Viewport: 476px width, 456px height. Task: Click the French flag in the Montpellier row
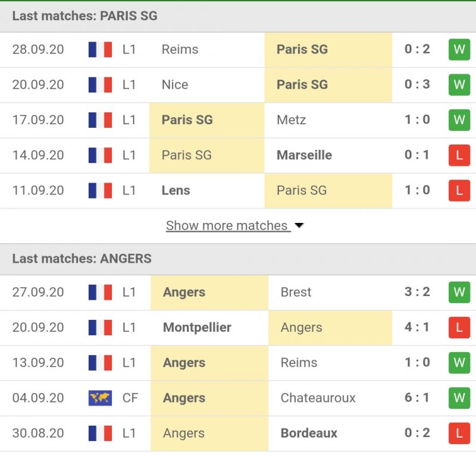click(x=100, y=327)
